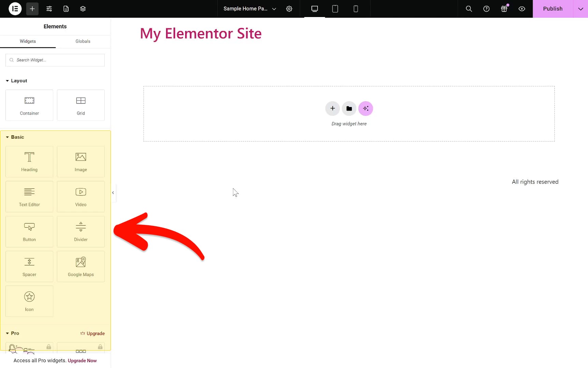The width and height of the screenshot is (588, 368).
Task: Switch to desktop view mode
Action: point(314,9)
